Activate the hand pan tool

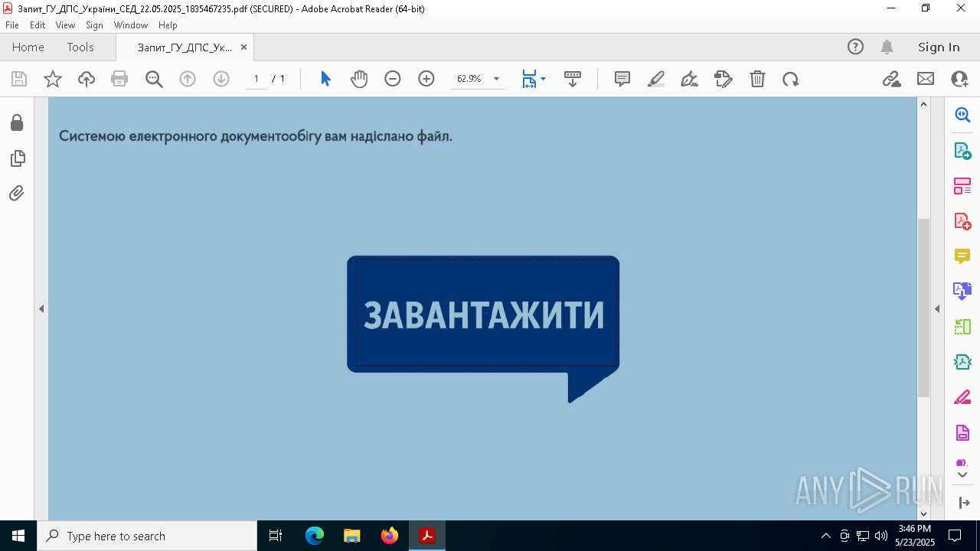[x=359, y=79]
